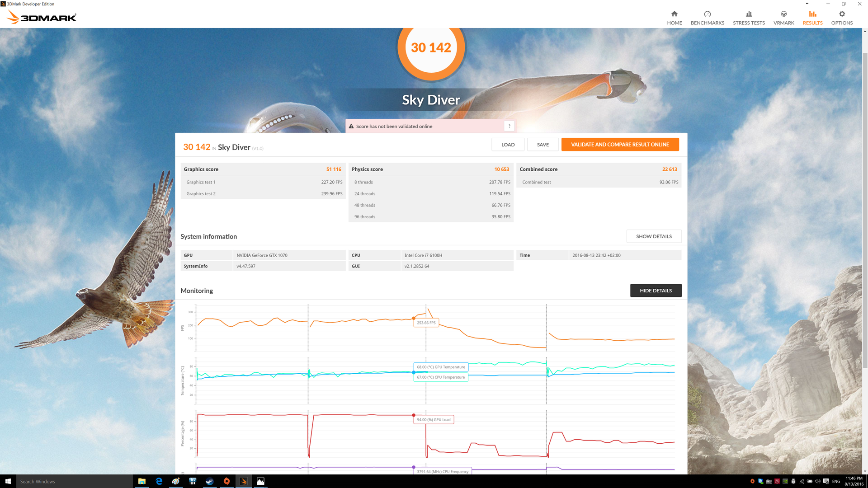
Task: Open the Options gear section
Action: point(842,18)
